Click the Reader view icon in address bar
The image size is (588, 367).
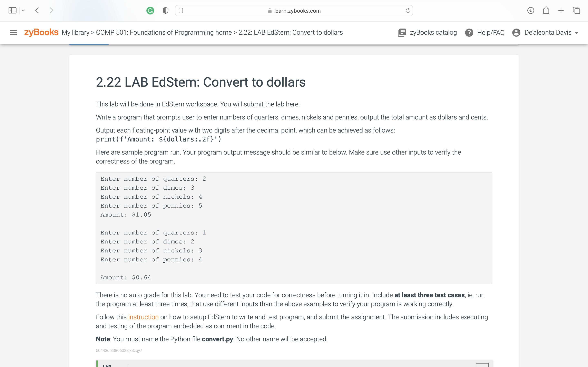[181, 11]
